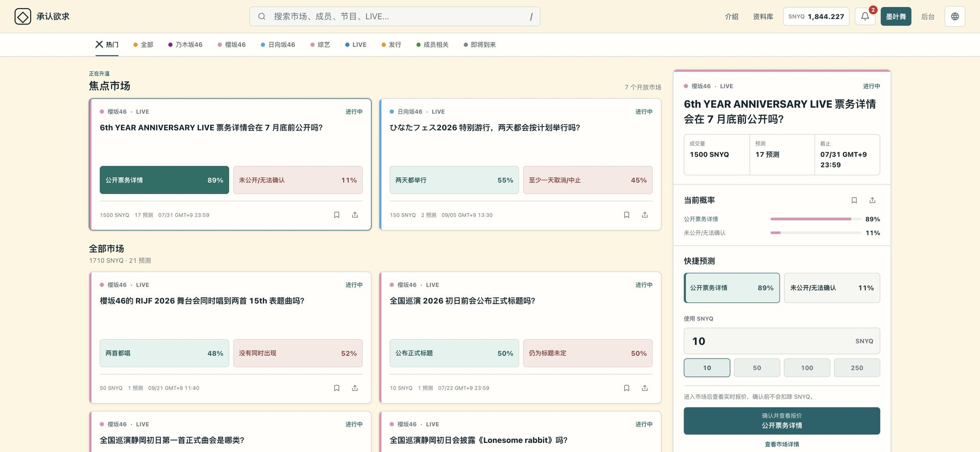Screen dimensions: 980x452
Task: Choose 未公开/无法确认 11% on focus card
Action: 298,180
